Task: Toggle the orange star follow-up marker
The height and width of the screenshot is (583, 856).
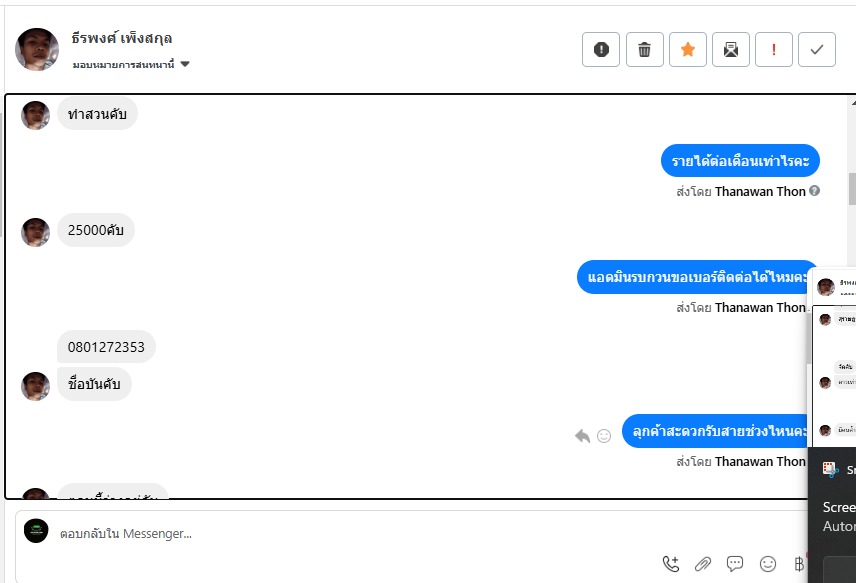Action: pos(687,50)
